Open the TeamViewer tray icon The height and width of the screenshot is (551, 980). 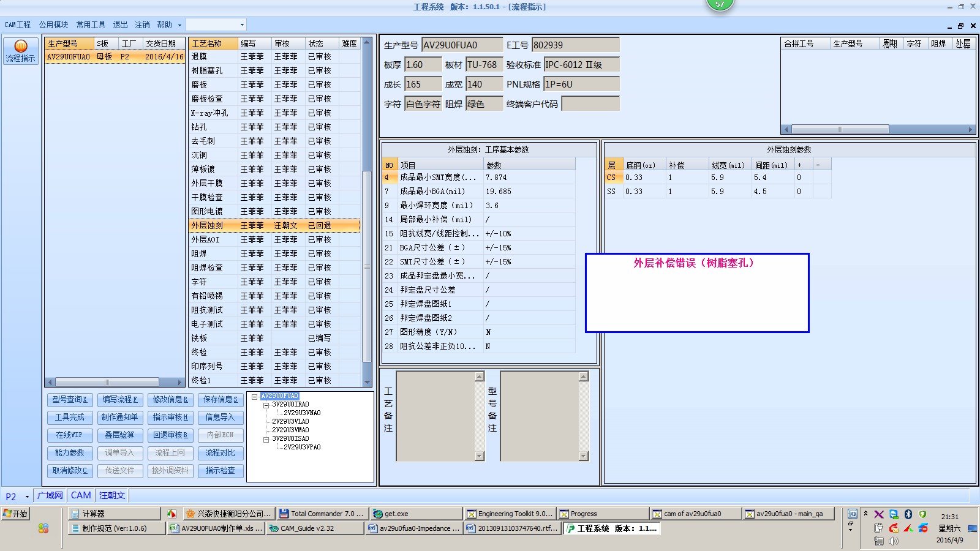pos(894,514)
